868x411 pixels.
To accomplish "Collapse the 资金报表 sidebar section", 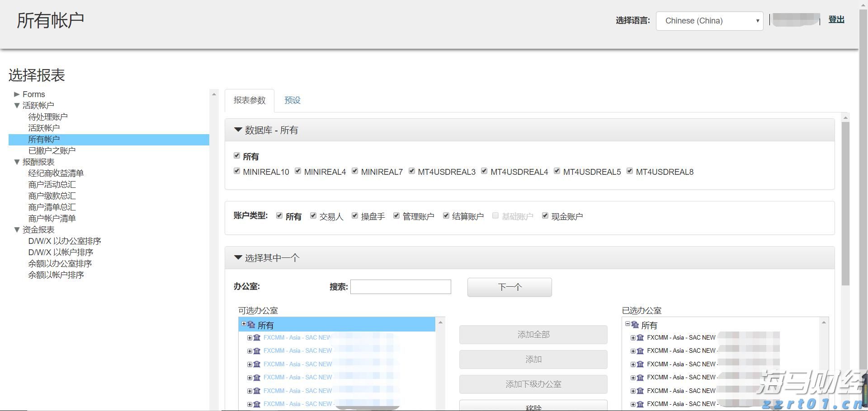I will (x=16, y=230).
